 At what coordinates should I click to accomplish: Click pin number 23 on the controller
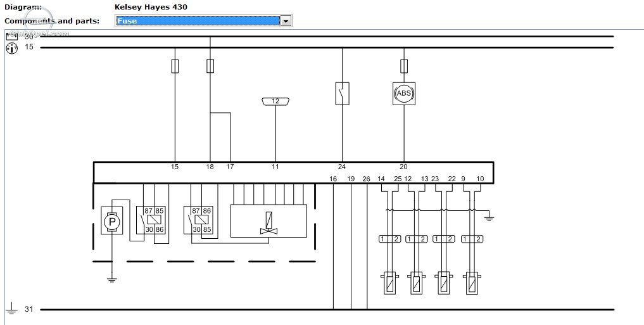tap(435, 179)
